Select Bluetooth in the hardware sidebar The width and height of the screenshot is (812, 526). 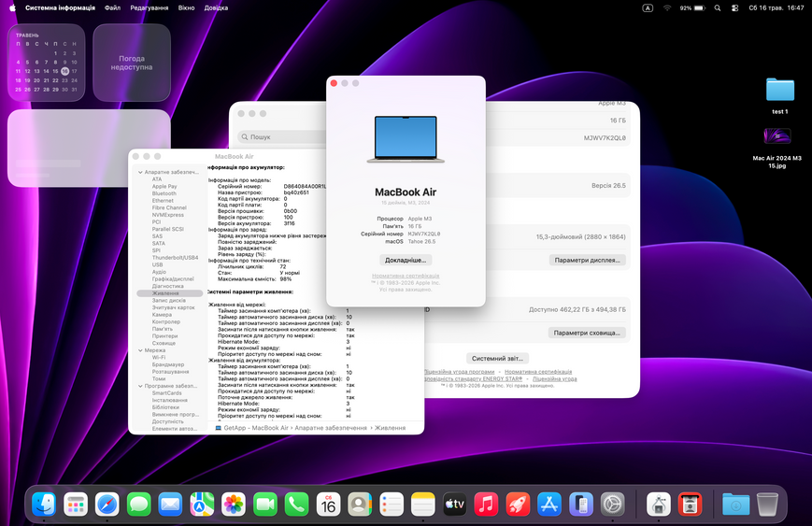point(164,193)
